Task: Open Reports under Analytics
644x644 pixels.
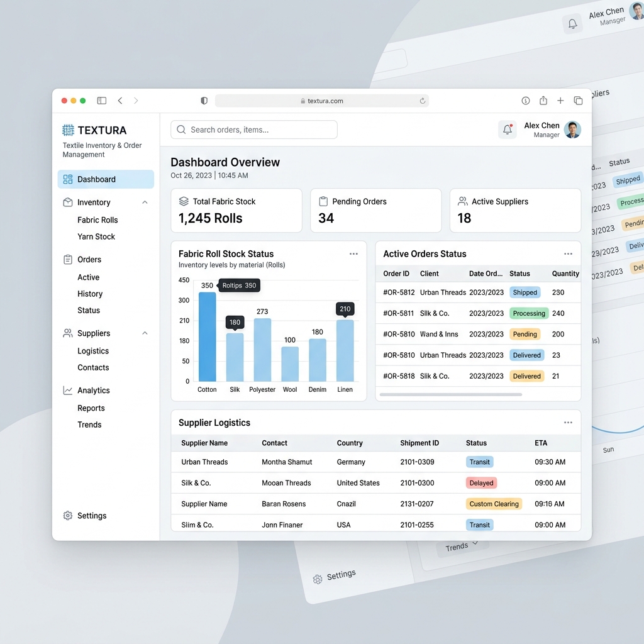Action: point(91,408)
